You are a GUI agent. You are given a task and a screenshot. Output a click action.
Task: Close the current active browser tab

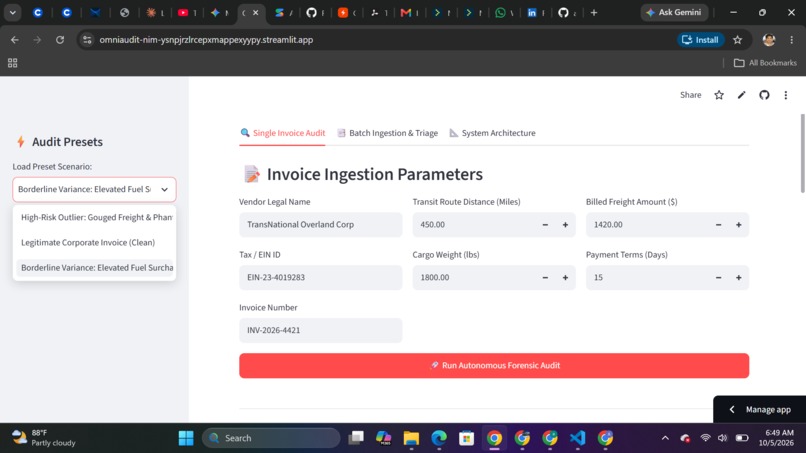pyautogui.click(x=255, y=13)
